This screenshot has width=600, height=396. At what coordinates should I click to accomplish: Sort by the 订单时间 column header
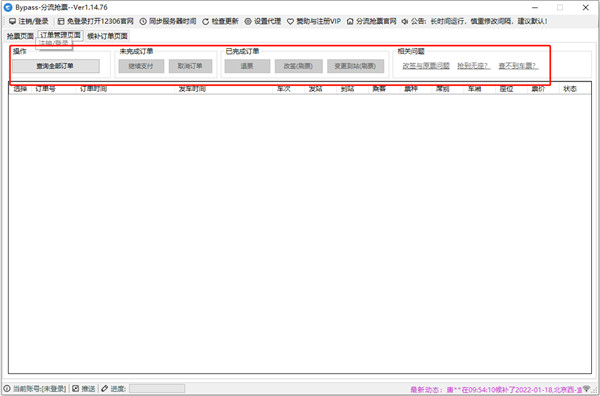tap(126, 89)
